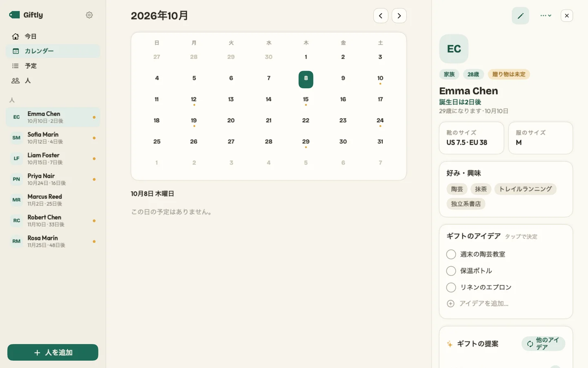Click the RC avatar for Robert Chen
Viewport: 588px width, 368px height.
pos(16,221)
